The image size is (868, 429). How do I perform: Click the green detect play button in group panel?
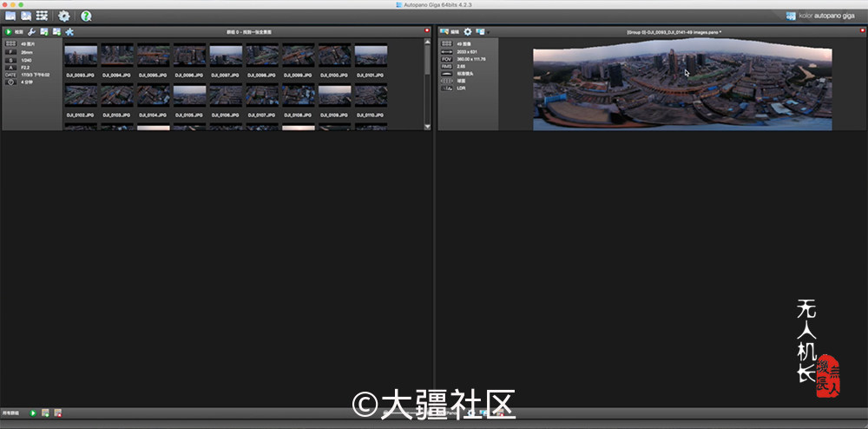pos(9,32)
